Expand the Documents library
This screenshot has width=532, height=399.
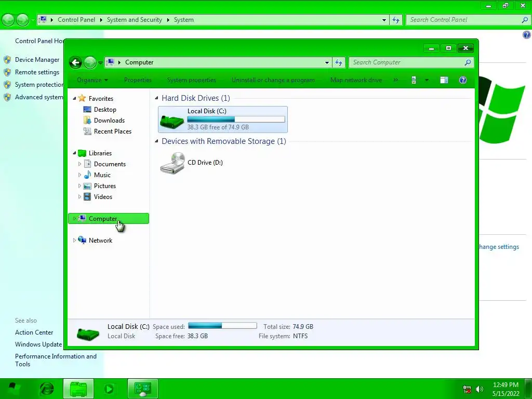click(79, 164)
